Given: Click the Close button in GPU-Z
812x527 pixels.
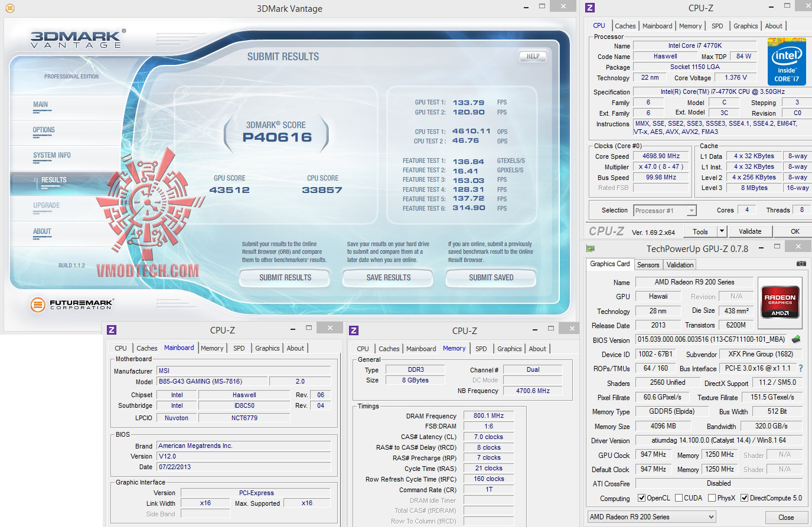Looking at the screenshot, I should pos(786,518).
